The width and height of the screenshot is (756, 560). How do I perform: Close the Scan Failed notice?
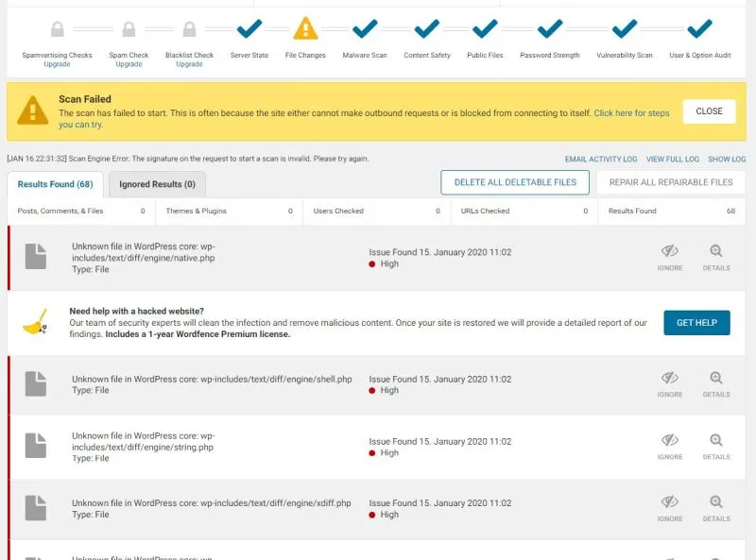point(710,111)
